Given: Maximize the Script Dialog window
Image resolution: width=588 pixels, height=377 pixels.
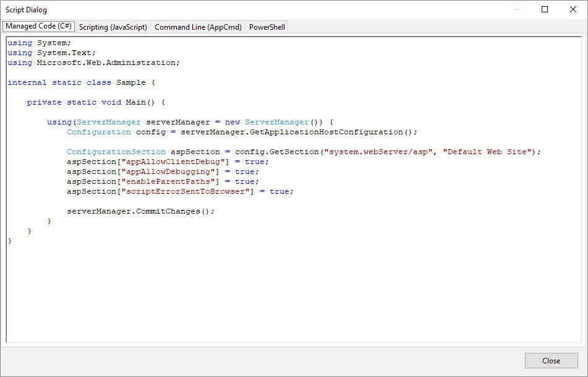Looking at the screenshot, I should [545, 9].
